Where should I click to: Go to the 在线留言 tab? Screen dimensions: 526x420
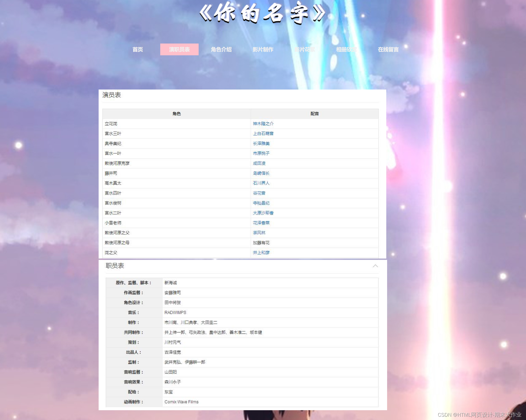point(388,50)
